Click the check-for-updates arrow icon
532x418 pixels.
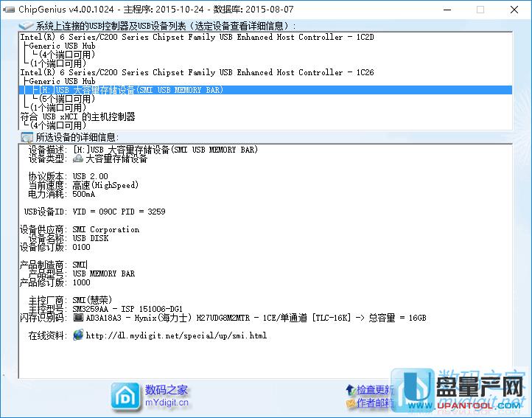click(350, 389)
